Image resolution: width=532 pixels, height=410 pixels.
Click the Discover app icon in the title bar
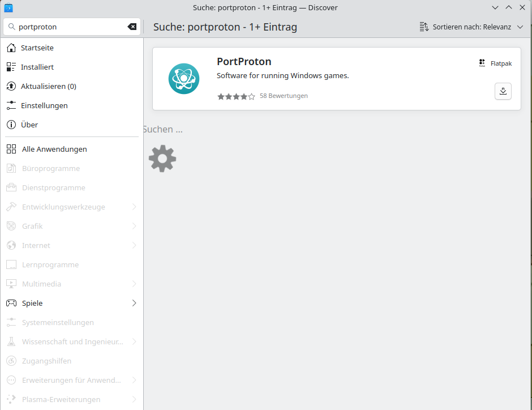[x=8, y=7]
